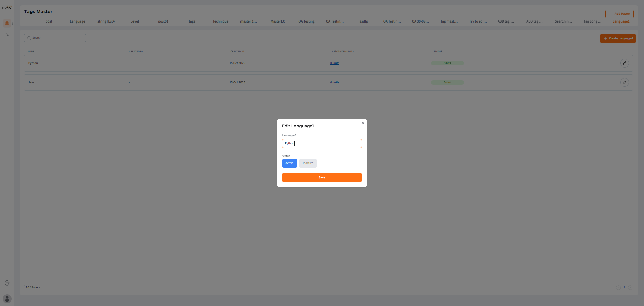Open the asdfg tab
Viewport: 644px width, 306px height.
[364, 21]
